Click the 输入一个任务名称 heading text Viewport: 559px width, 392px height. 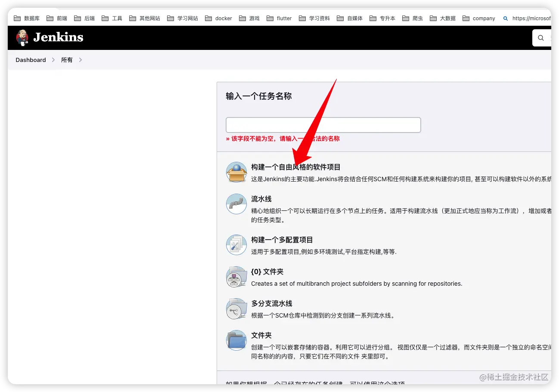259,96
